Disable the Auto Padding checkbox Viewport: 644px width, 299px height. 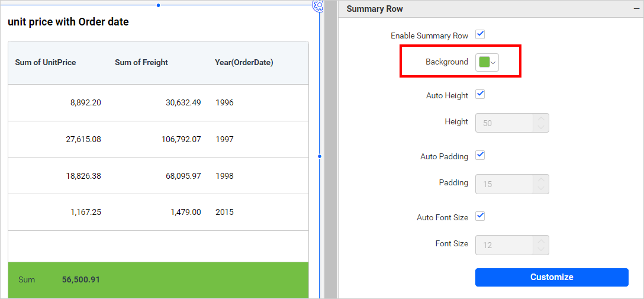[x=481, y=156]
